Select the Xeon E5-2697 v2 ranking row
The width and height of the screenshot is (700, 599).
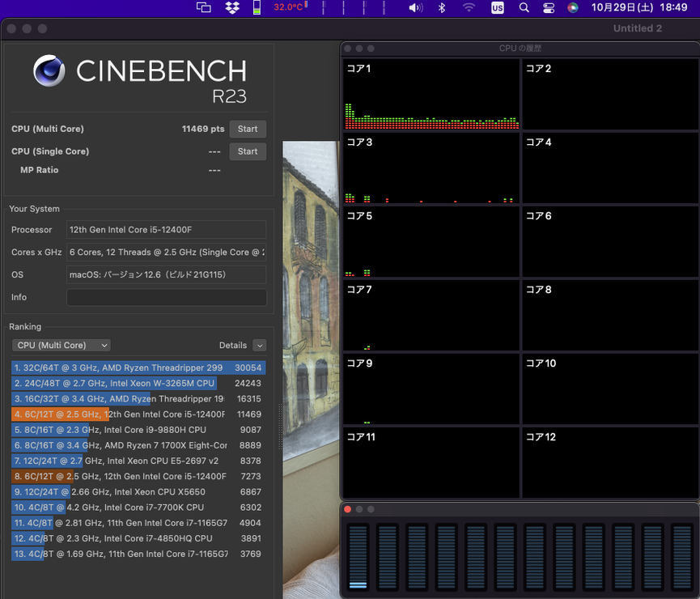tap(138, 461)
